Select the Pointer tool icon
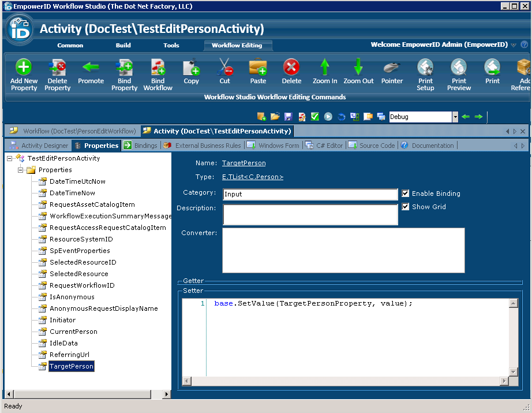The width and height of the screenshot is (532, 413). pos(392,68)
